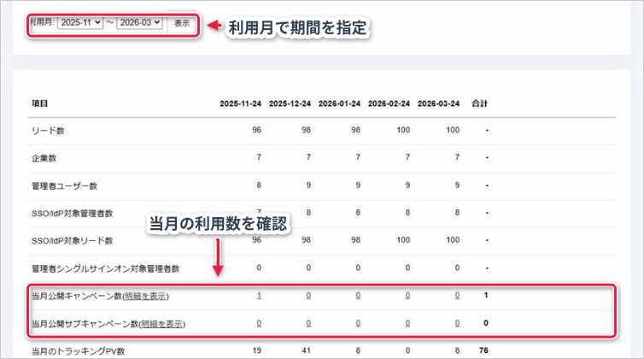Click トラッキングPV数 value 19 under 2025-11-24
This screenshot has width=644, height=359.
pos(257,350)
